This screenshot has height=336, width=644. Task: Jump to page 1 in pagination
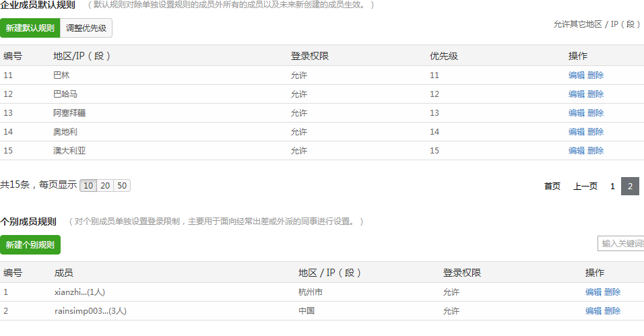(612, 187)
